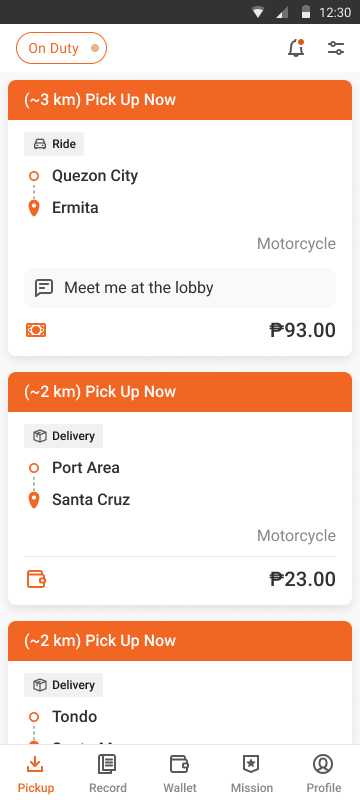Image resolution: width=360 pixels, height=800 pixels.
Task: Select the Quezon City pickup location
Action: [x=95, y=176]
